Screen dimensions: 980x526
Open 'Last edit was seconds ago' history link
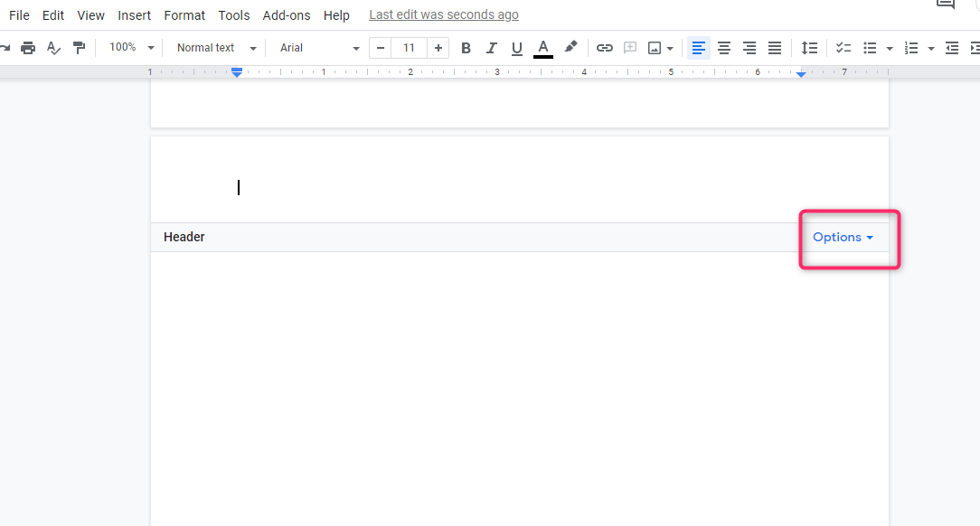(444, 14)
